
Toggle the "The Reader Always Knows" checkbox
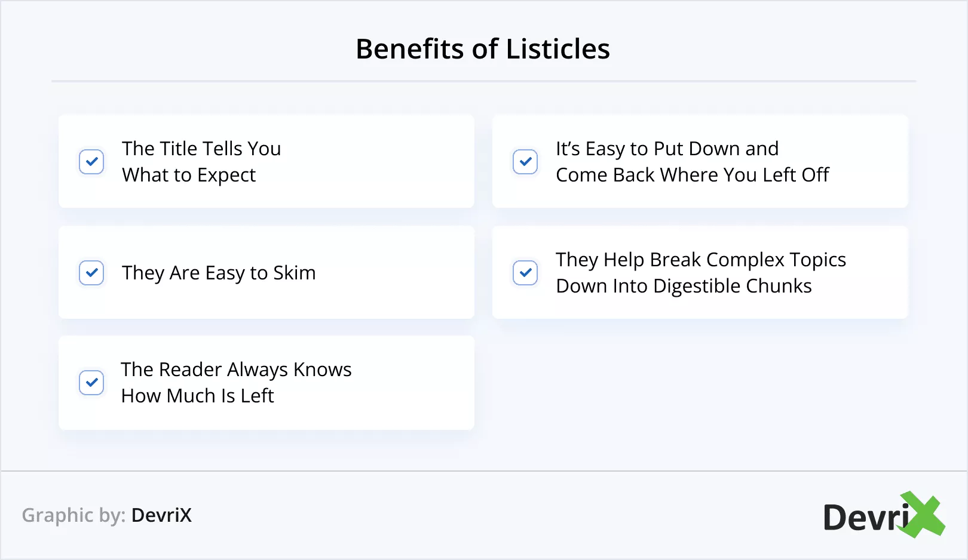[x=91, y=383]
